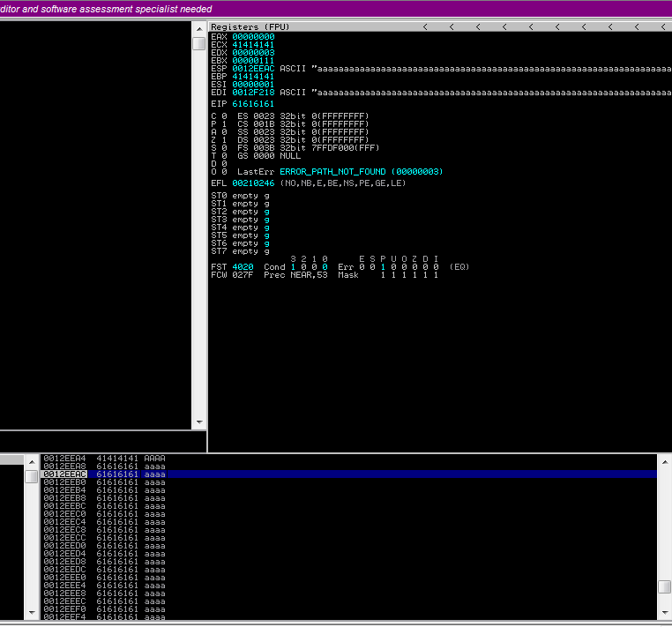Select the ST7 empty FPU register

click(241, 251)
